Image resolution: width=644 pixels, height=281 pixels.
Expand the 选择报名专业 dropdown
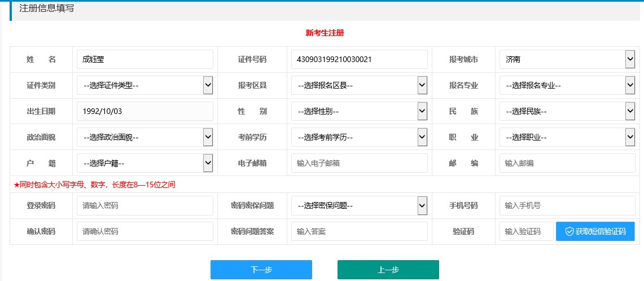click(567, 85)
